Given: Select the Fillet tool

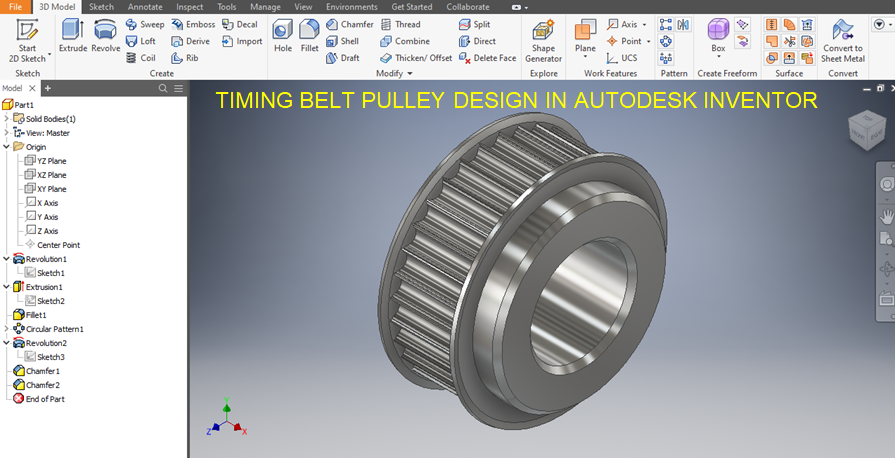Looking at the screenshot, I should point(309,36).
